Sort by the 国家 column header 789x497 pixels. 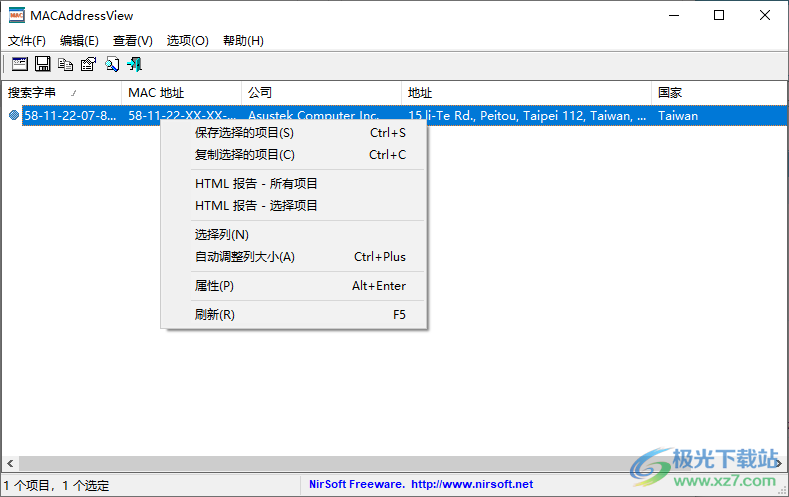tap(719, 93)
